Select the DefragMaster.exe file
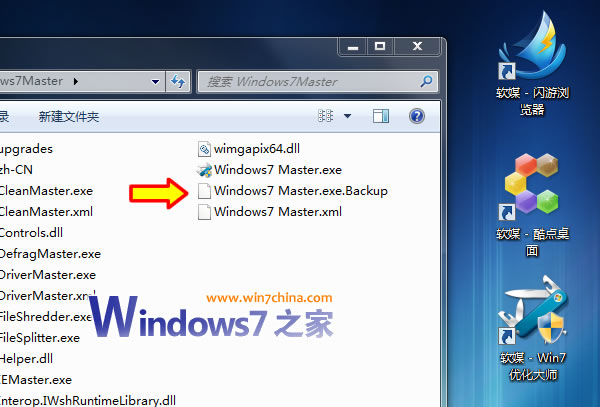 (51, 254)
